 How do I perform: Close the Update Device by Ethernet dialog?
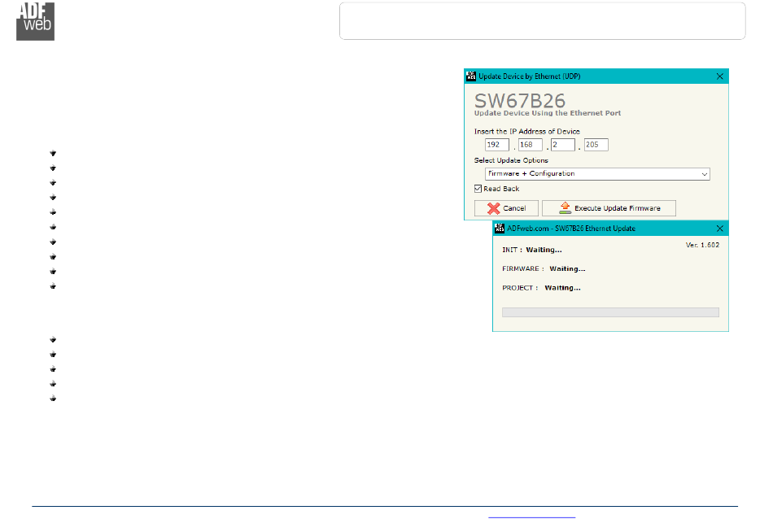[719, 76]
